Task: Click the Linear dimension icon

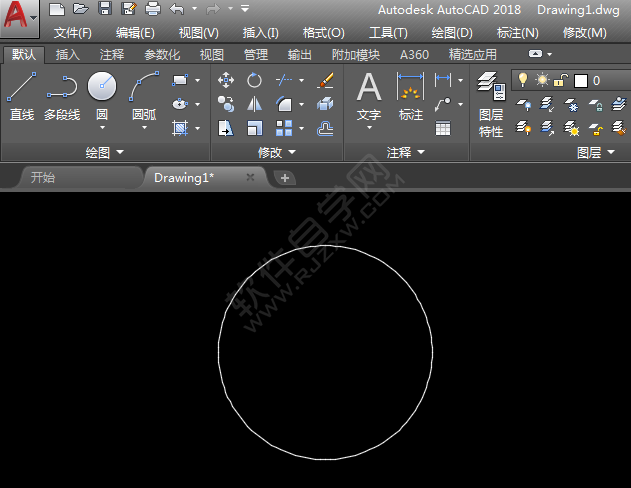Action: tap(443, 80)
